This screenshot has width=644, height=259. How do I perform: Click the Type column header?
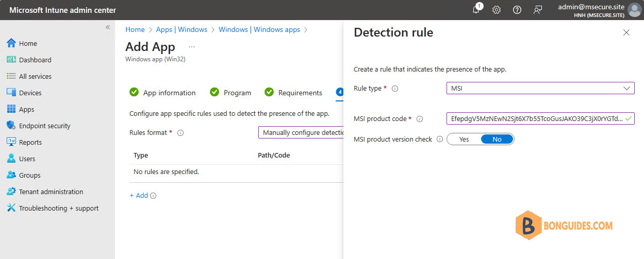141,155
